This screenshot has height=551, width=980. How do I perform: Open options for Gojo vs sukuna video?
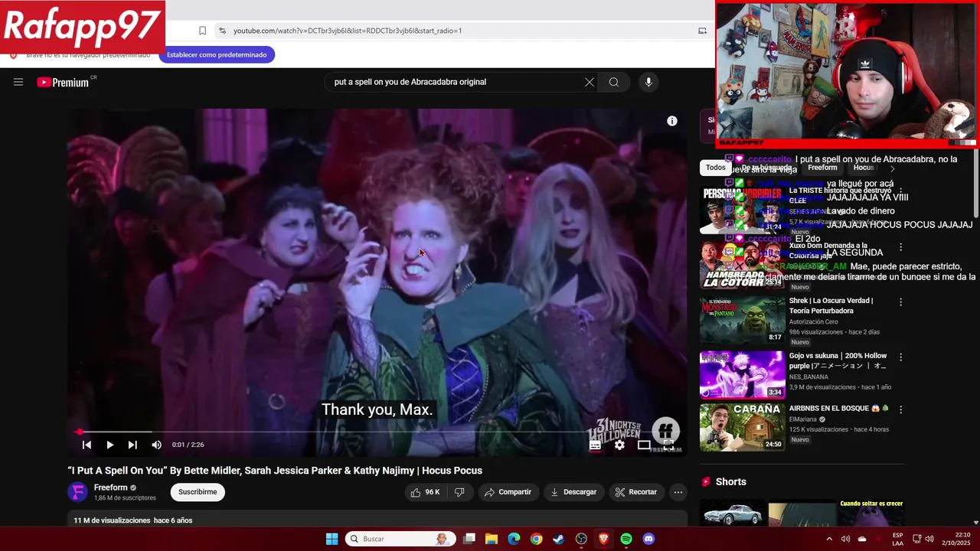pos(900,357)
